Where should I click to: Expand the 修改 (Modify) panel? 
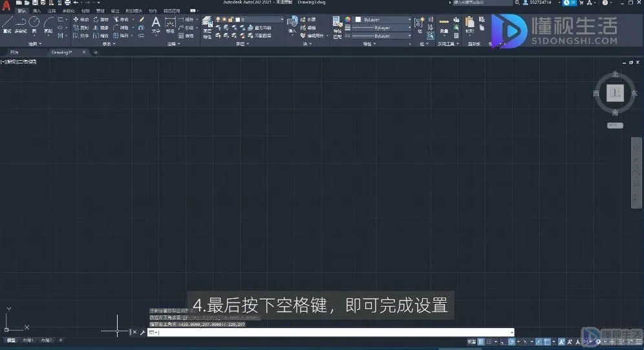click(108, 43)
